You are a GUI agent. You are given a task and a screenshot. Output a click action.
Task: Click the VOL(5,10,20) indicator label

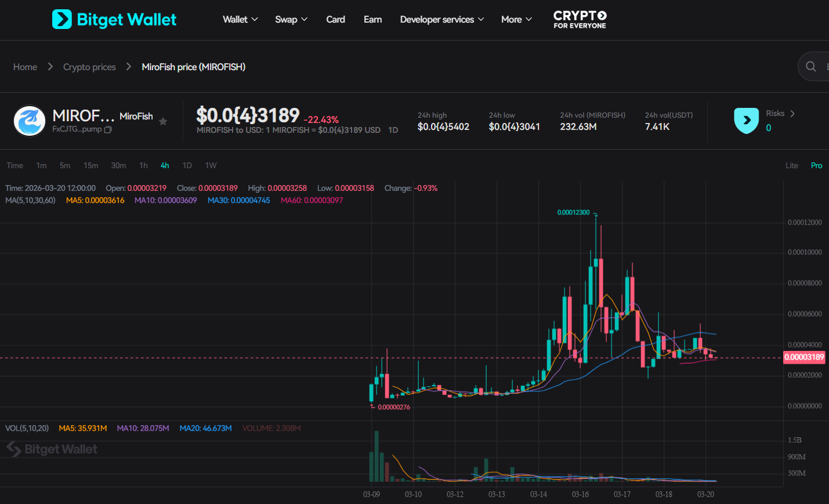tap(27, 428)
